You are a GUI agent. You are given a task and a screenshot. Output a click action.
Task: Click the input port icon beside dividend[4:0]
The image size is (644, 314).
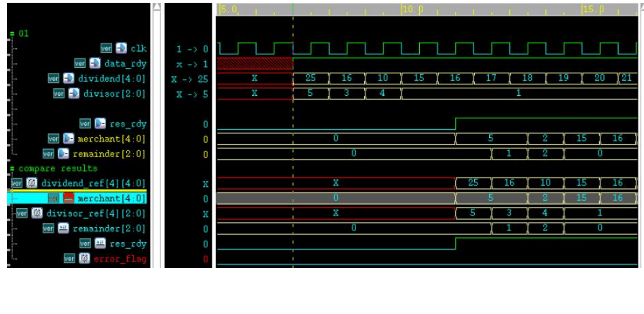point(68,78)
